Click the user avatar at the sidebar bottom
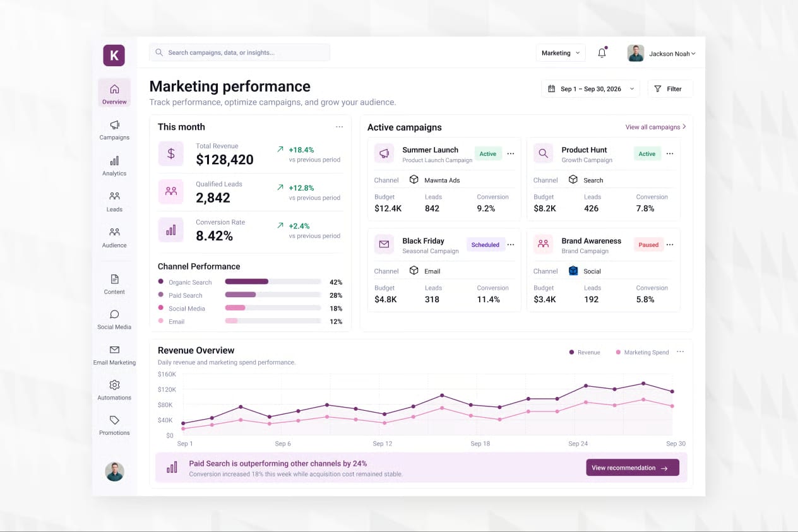 click(x=114, y=471)
